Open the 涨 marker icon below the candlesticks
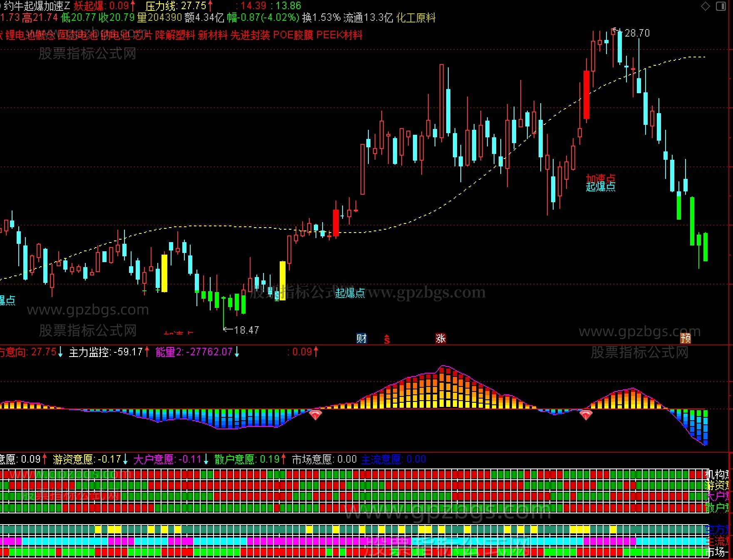733x560 pixels. pyautogui.click(x=440, y=338)
